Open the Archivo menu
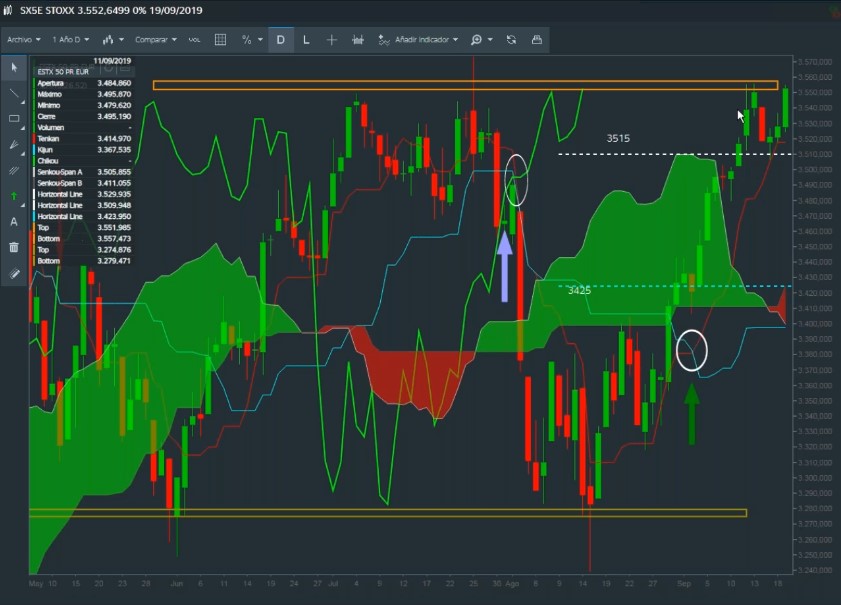Viewport: 841px width, 605px height. tap(24, 40)
